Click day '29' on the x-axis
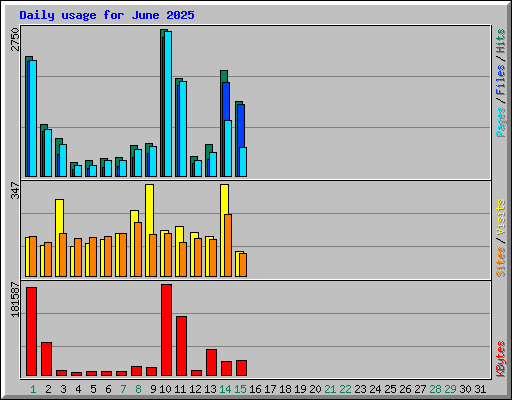The image size is (512, 400). pyautogui.click(x=450, y=389)
